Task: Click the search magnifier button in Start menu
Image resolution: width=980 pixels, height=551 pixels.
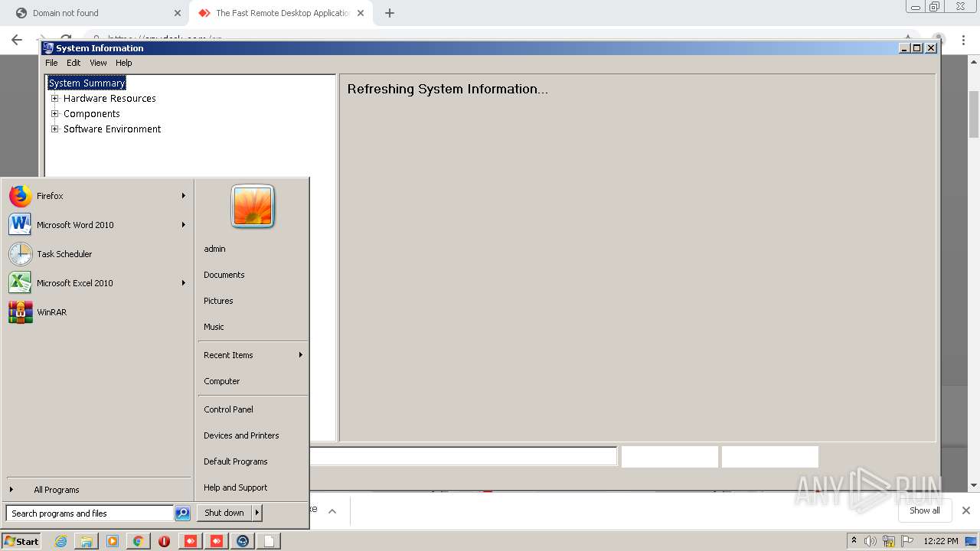Action: point(182,514)
